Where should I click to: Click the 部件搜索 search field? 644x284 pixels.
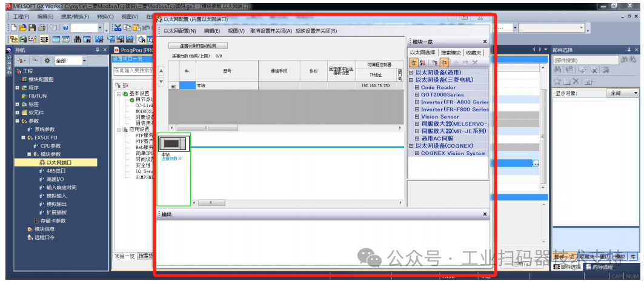pos(585,60)
